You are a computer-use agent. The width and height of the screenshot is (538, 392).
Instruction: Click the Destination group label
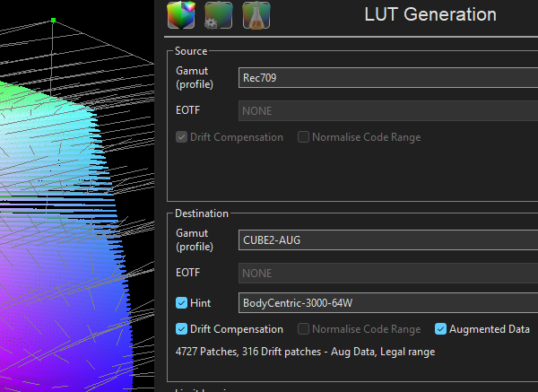201,213
